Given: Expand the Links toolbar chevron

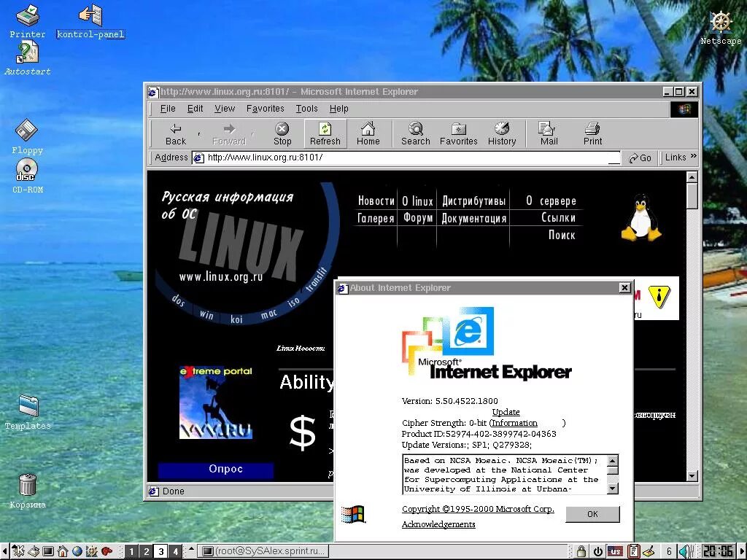Looking at the screenshot, I should pyautogui.click(x=693, y=156).
